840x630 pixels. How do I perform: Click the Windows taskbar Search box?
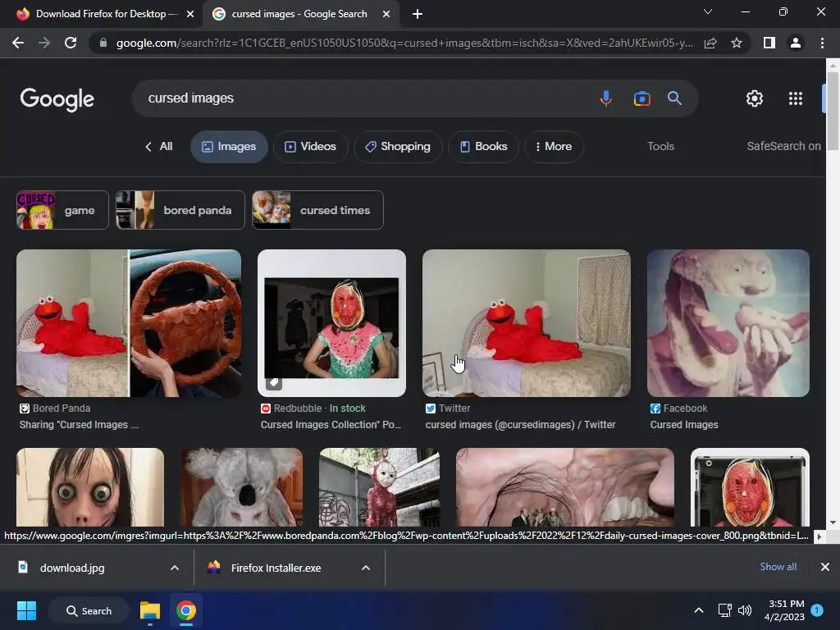point(89,610)
